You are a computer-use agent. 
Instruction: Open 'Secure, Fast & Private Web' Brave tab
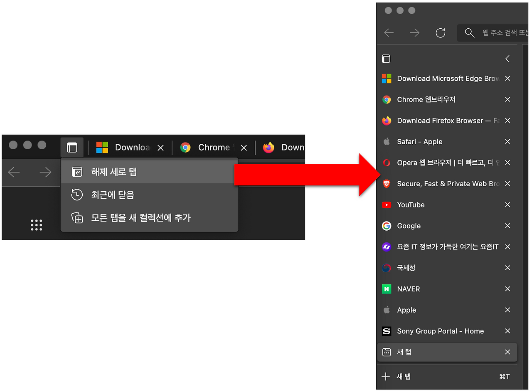(x=447, y=184)
